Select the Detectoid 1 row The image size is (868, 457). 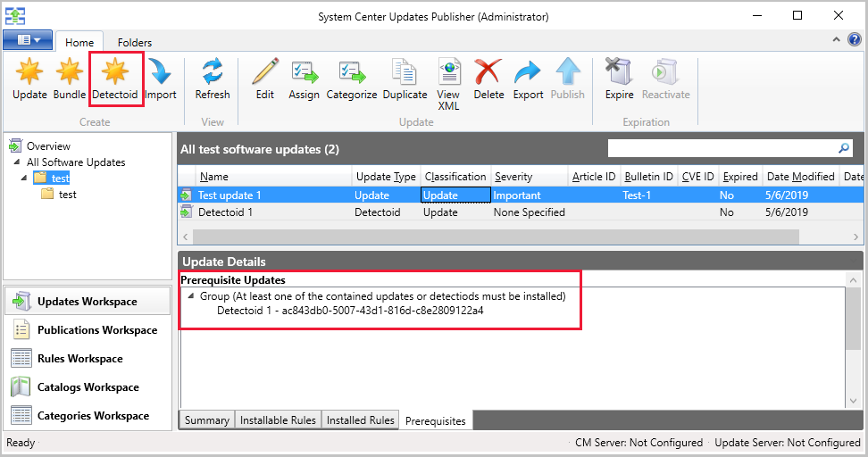click(x=521, y=212)
